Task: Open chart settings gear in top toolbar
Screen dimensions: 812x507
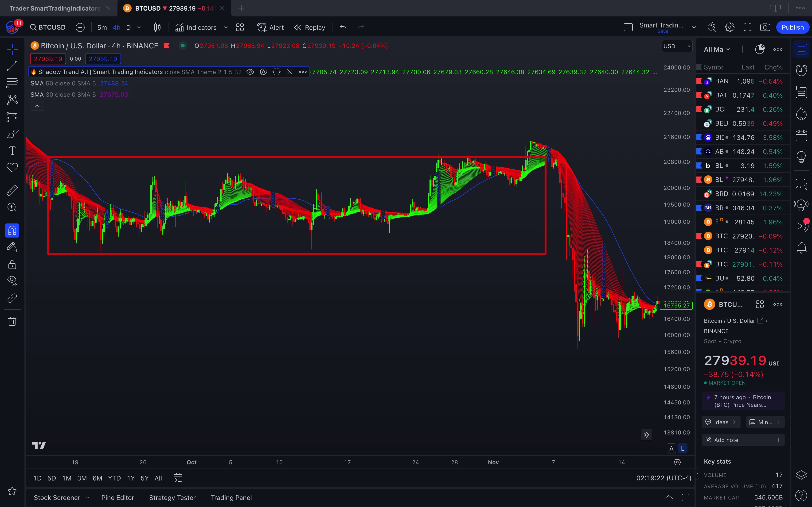Action: tap(730, 27)
